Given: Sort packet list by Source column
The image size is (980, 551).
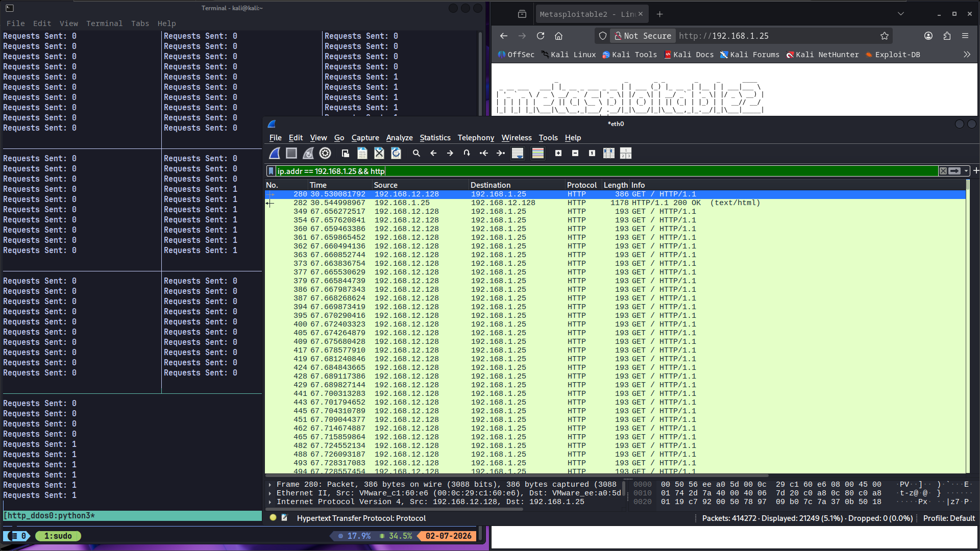Looking at the screenshot, I should 420,185.
